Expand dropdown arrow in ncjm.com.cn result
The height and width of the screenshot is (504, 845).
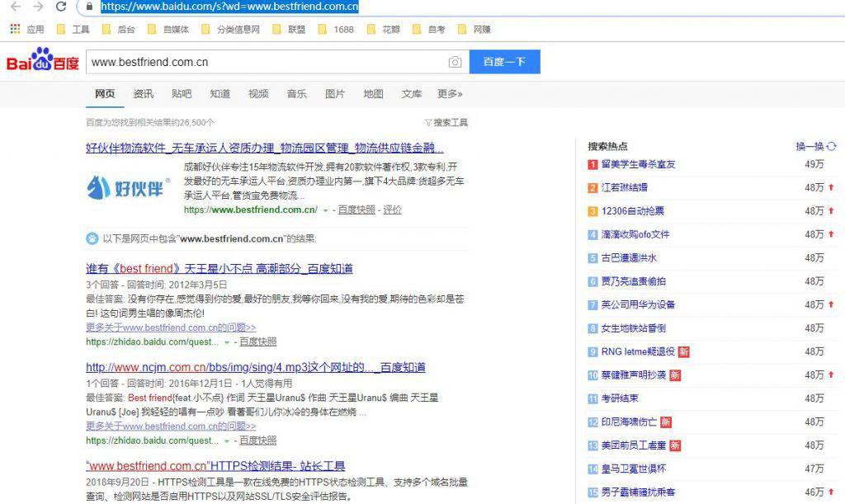(x=227, y=441)
